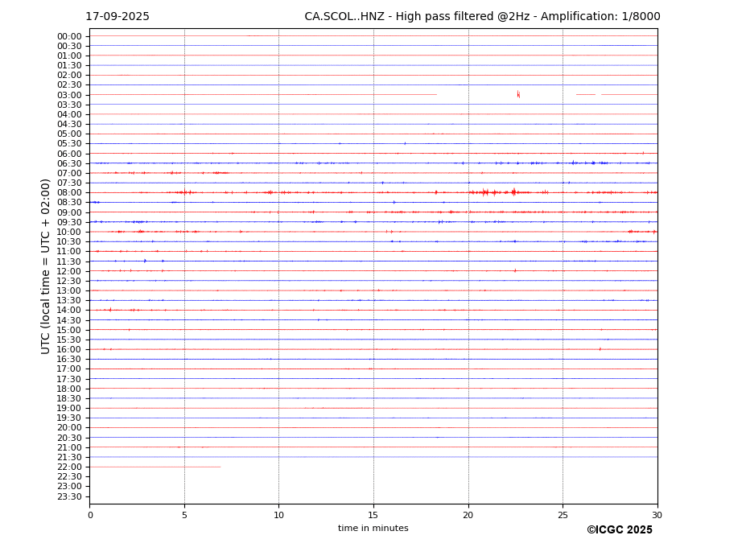
Task: Click the end of the 22:00 partial trace
Action: [220, 467]
